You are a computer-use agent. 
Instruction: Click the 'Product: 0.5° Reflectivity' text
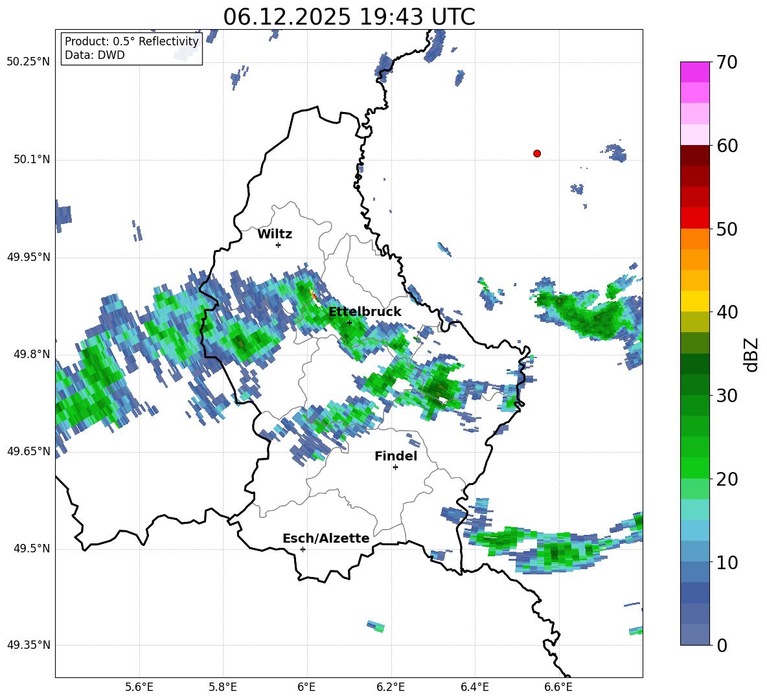click(x=132, y=41)
